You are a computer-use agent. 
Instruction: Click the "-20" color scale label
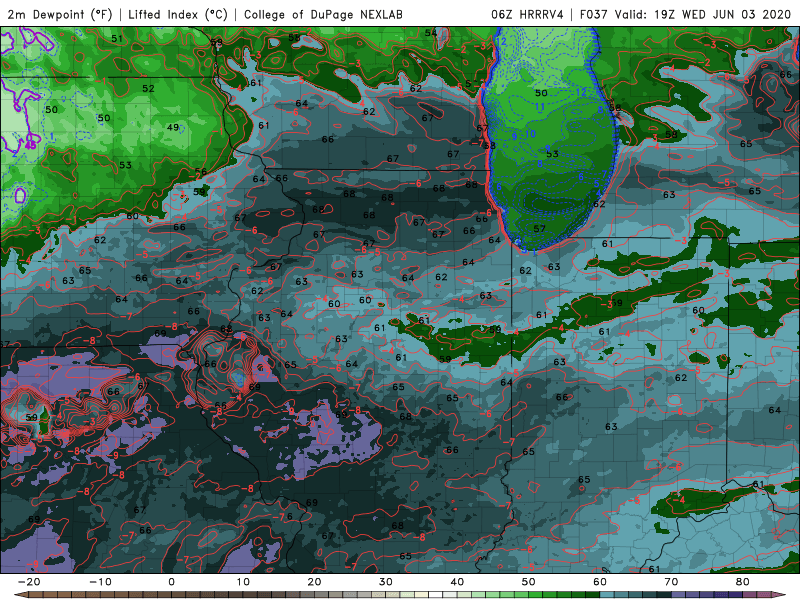click(x=29, y=582)
